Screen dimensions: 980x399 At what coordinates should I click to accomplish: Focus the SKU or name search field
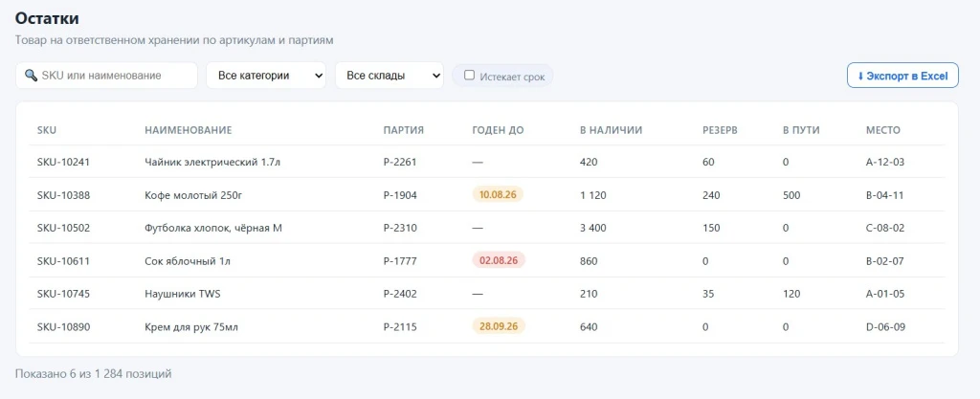106,76
